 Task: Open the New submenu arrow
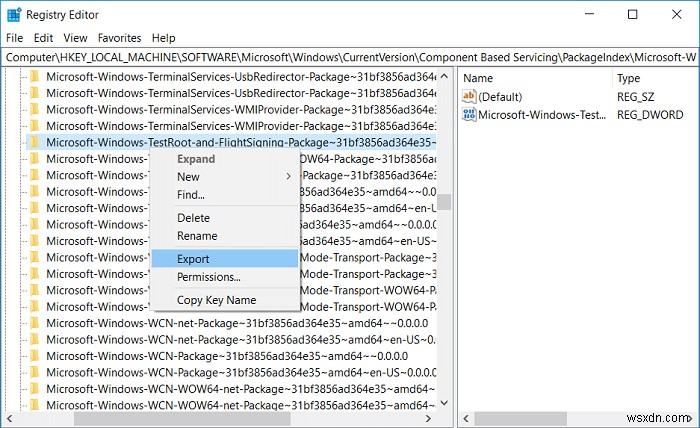(288, 177)
